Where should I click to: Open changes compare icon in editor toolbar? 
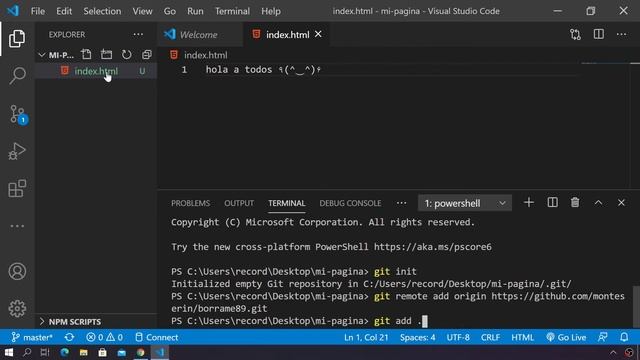(576, 35)
